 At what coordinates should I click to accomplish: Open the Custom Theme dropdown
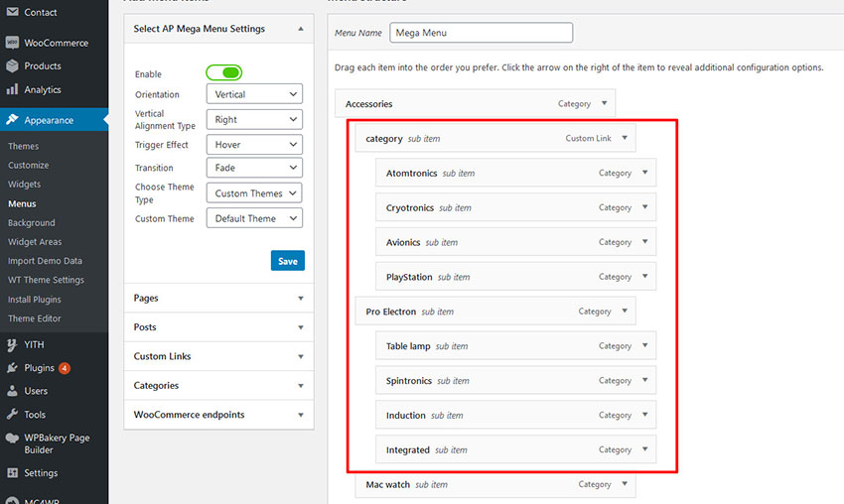pyautogui.click(x=253, y=218)
